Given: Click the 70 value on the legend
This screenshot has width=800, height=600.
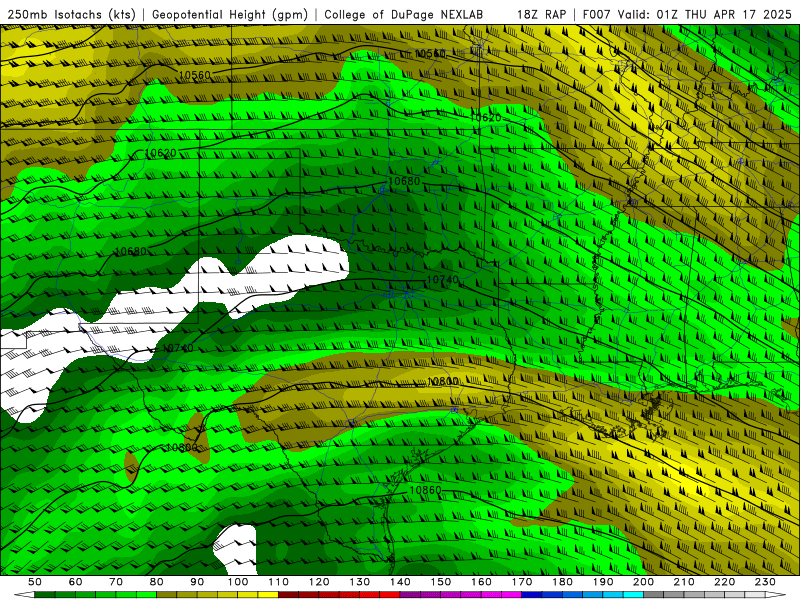Looking at the screenshot, I should (x=116, y=582).
